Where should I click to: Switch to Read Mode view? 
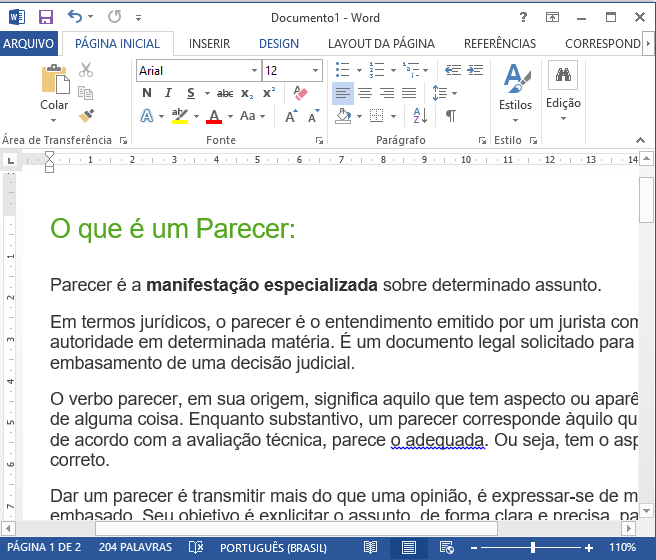point(370,547)
